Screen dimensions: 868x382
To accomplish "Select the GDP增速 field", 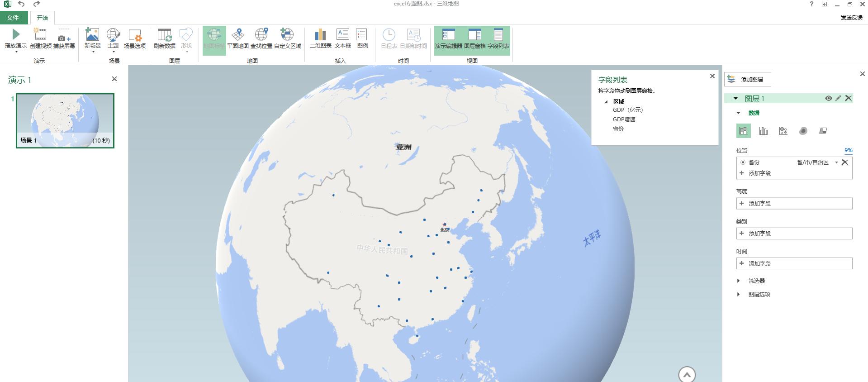I will (624, 119).
